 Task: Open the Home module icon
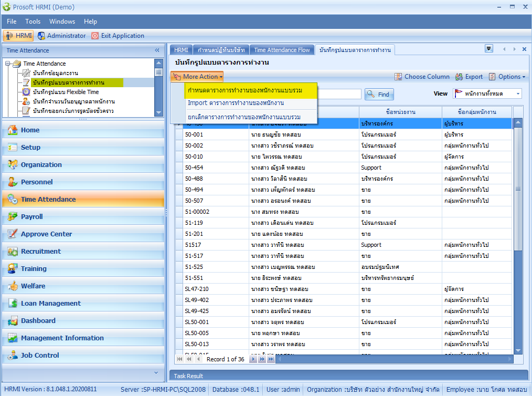(13, 130)
